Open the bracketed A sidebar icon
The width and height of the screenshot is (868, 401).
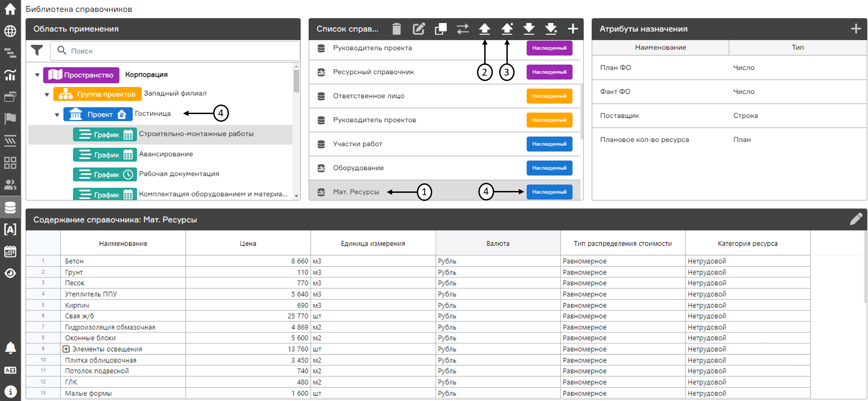10,229
